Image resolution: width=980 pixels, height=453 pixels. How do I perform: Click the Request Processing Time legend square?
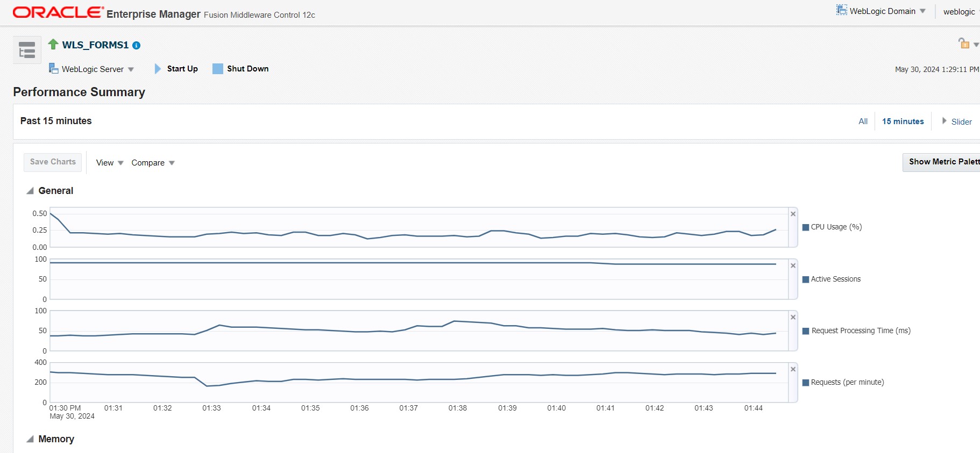[806, 331]
